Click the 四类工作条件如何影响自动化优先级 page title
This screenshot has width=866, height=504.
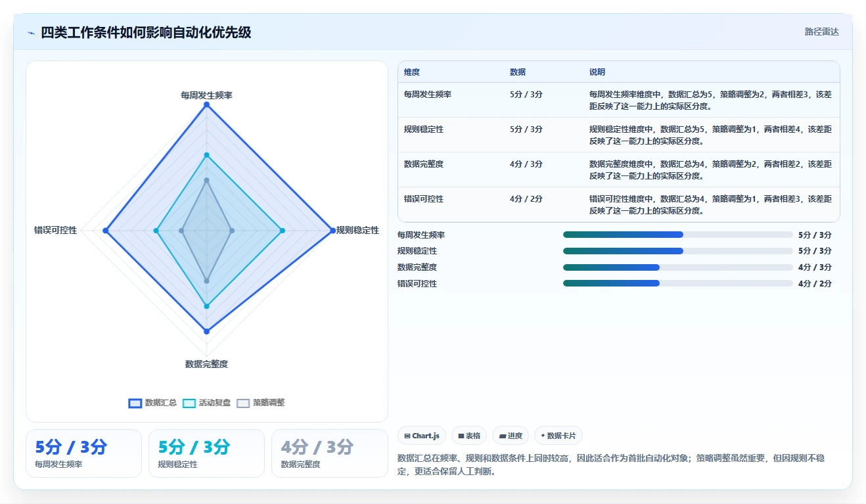pos(146,32)
